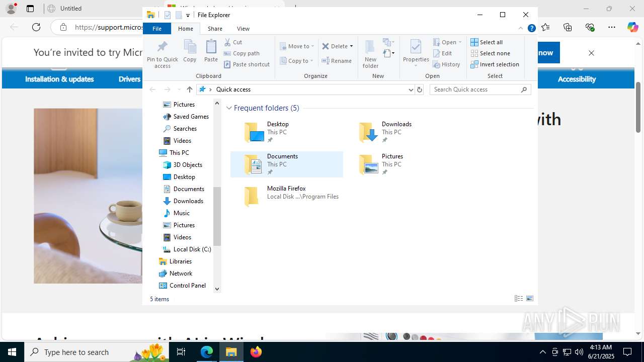Click Cut in the Clipboard group
This screenshot has width=644, height=362.
pyautogui.click(x=233, y=42)
